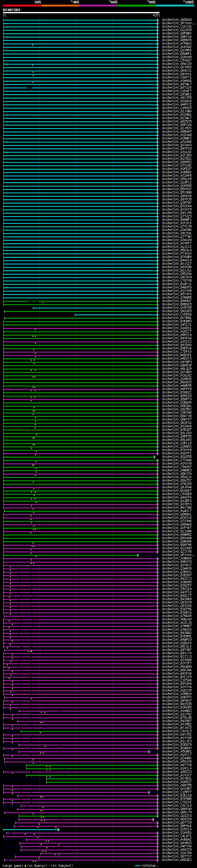Select the UniRef100_Q01B26 label

coord(177,101)
